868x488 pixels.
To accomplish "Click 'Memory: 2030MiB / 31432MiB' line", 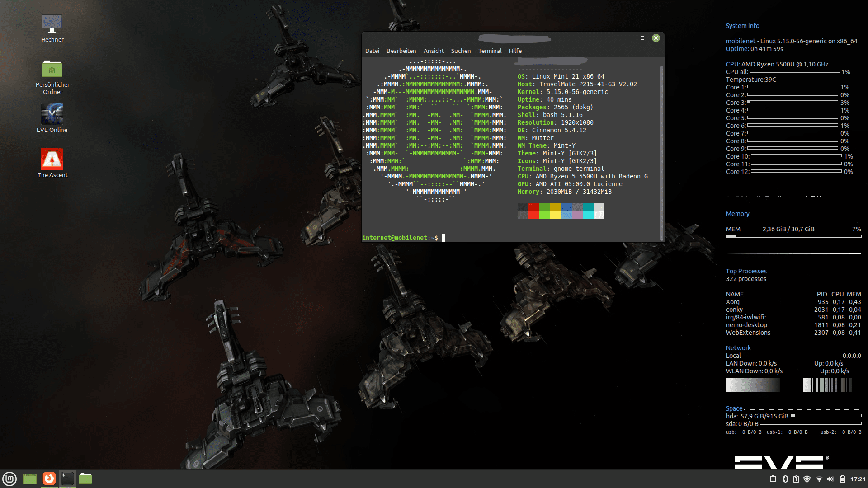I will pos(565,192).
